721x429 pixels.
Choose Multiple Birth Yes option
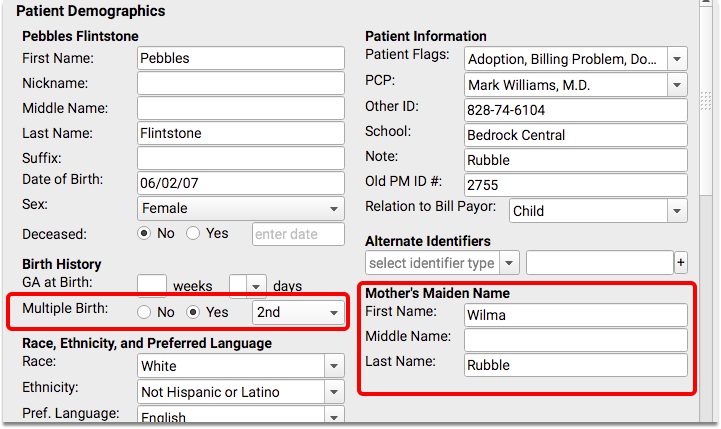coord(193,312)
